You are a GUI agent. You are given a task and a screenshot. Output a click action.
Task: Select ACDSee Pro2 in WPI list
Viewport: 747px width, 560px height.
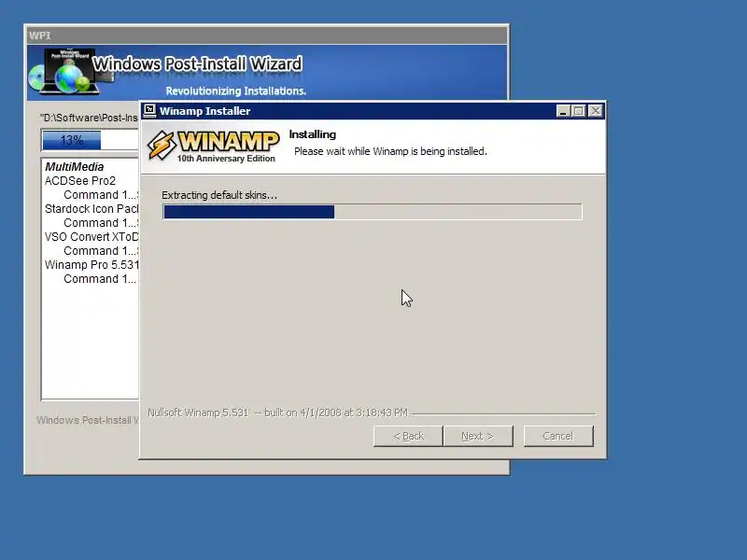tap(80, 181)
